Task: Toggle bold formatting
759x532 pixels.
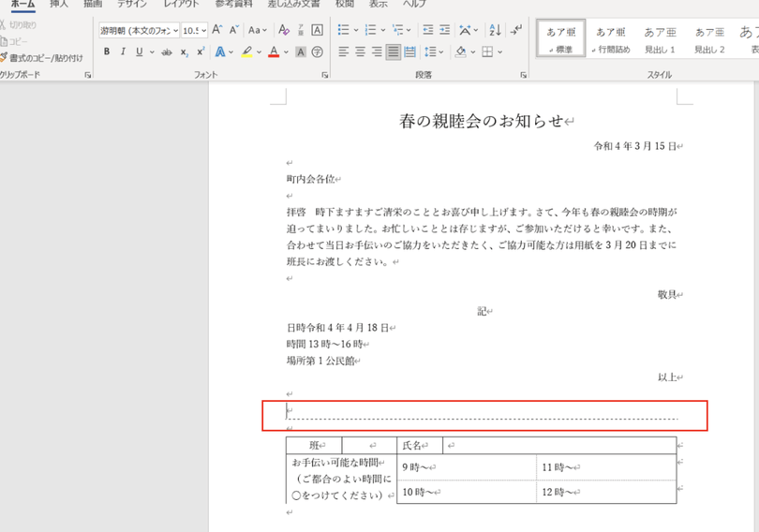Action: (x=107, y=52)
